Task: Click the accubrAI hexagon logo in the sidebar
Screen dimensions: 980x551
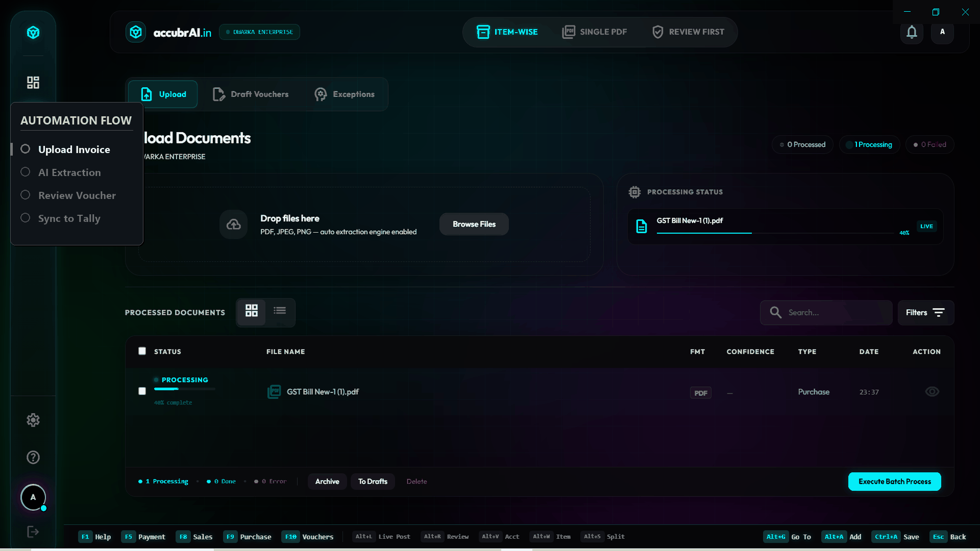Action: [33, 33]
